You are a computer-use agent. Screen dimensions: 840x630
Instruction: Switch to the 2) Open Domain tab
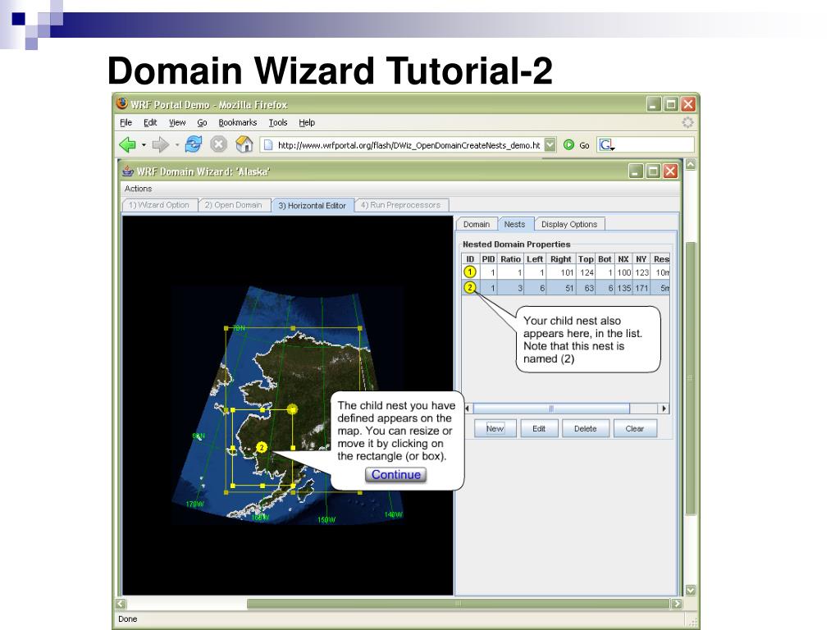pos(234,205)
